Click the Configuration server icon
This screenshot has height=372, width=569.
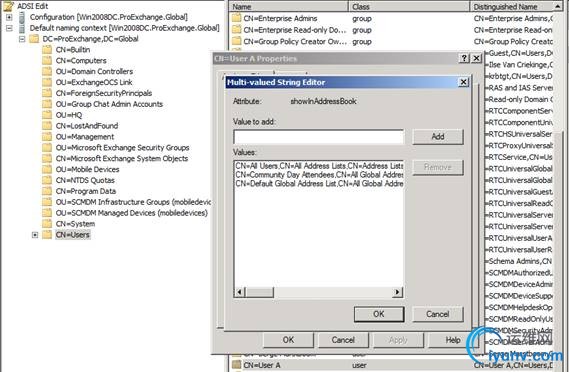point(22,17)
